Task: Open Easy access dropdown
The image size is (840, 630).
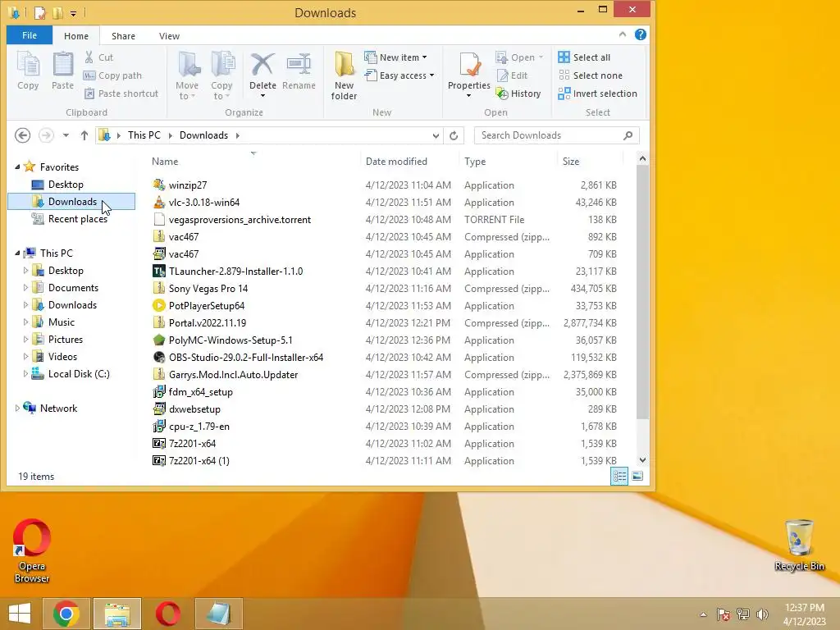Action: click(399, 75)
